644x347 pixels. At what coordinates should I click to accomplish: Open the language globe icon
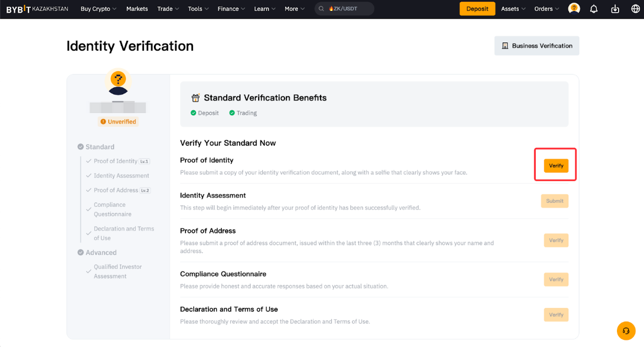635,9
